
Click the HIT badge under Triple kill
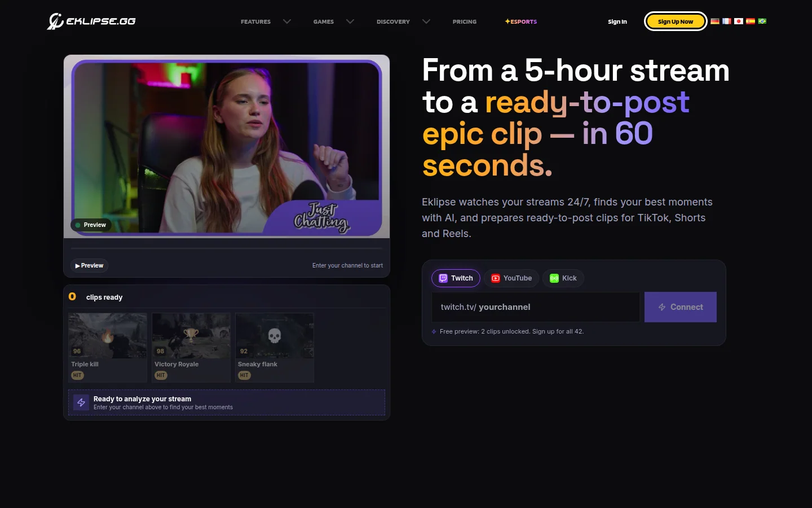tap(77, 375)
